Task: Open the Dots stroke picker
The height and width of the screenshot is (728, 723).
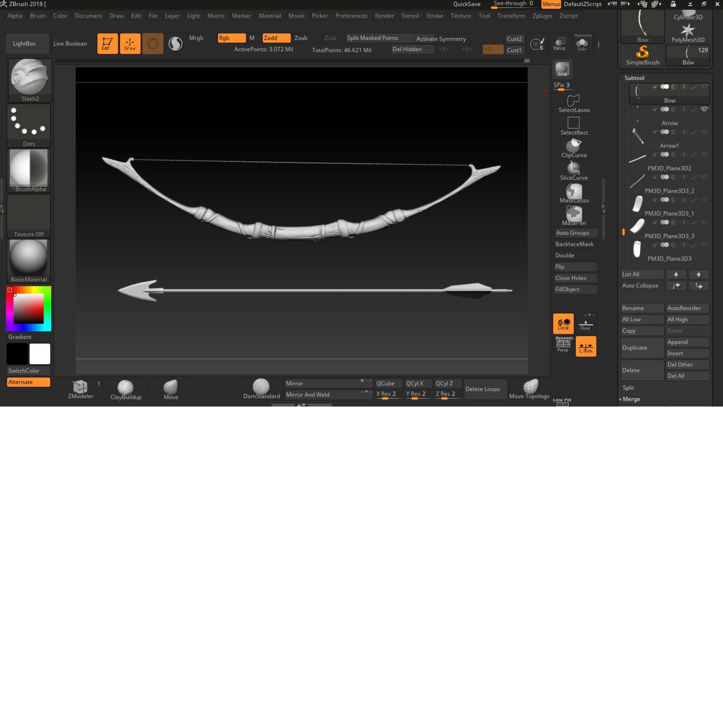Action: [x=29, y=122]
